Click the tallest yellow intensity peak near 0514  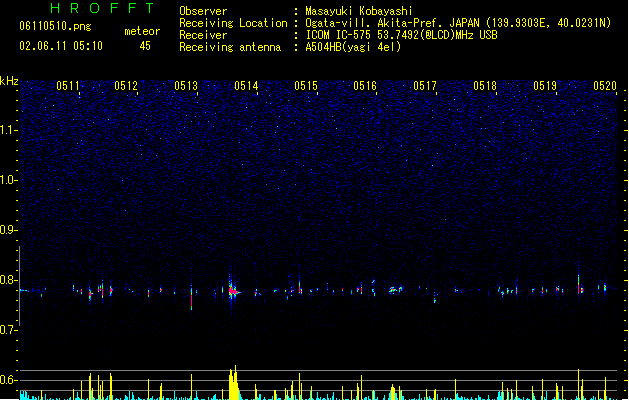coord(234,383)
